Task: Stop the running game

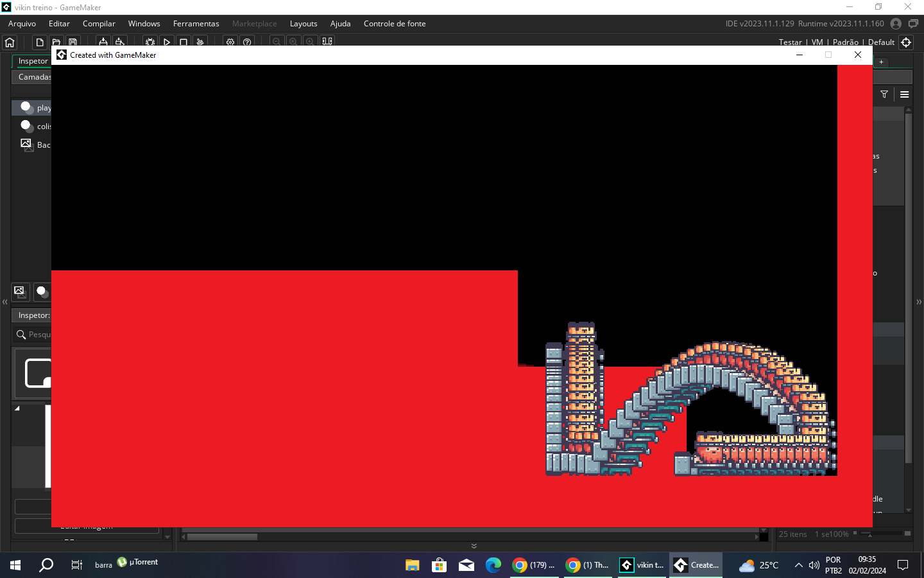Action: [184, 42]
